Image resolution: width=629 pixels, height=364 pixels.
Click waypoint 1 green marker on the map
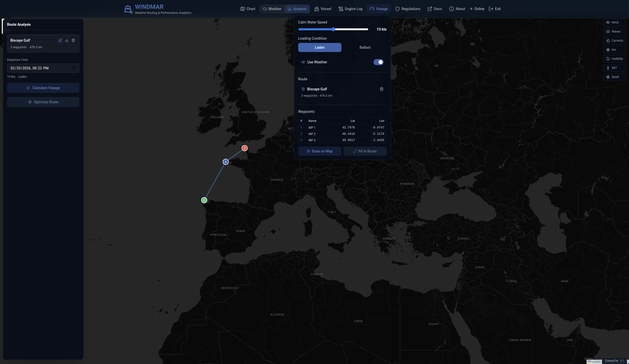pos(204,200)
